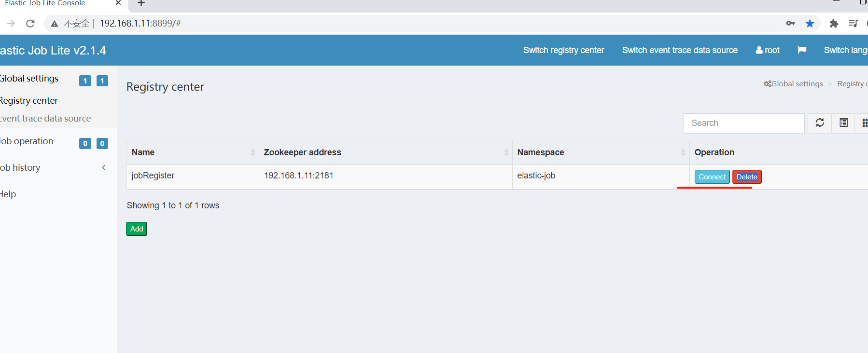Sort table by Zookeeper address column
This screenshot has width=868, height=353.
tap(386, 152)
